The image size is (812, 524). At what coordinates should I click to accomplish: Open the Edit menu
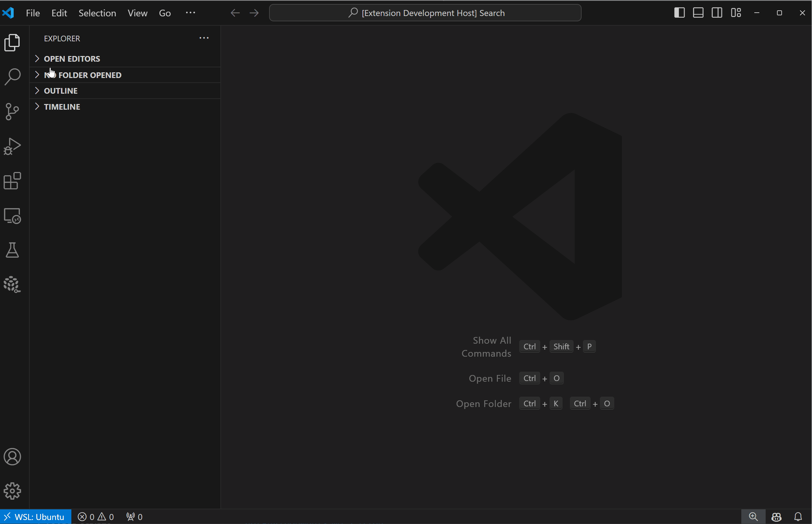pyautogui.click(x=59, y=13)
